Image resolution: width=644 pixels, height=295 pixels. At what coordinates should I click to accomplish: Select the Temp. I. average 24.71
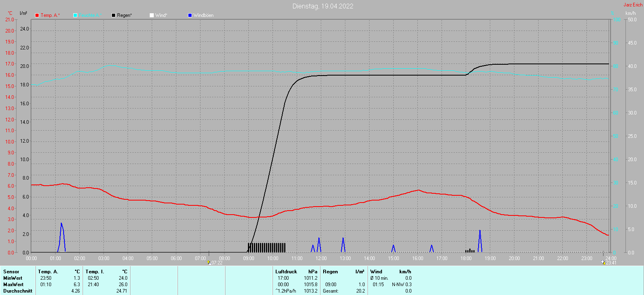coord(122,291)
